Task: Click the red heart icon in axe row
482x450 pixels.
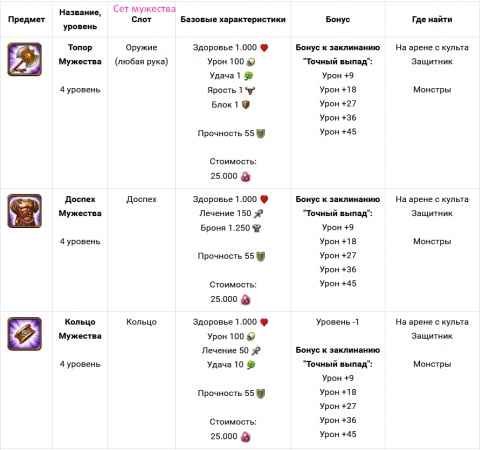Action: point(264,48)
